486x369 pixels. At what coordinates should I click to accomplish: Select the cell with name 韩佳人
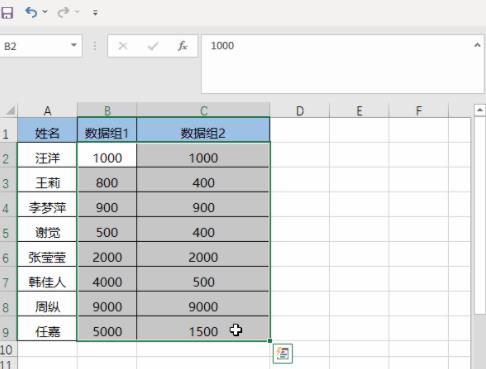pyautogui.click(x=47, y=279)
